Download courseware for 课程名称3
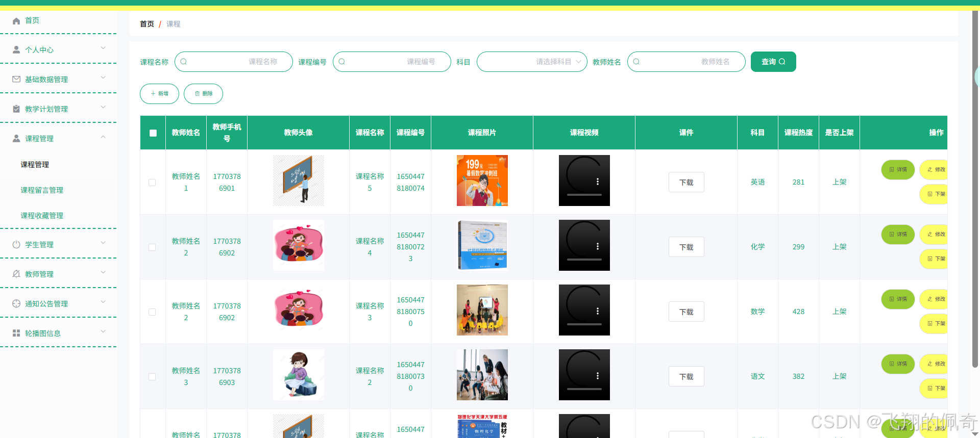The width and height of the screenshot is (980, 438). [687, 312]
